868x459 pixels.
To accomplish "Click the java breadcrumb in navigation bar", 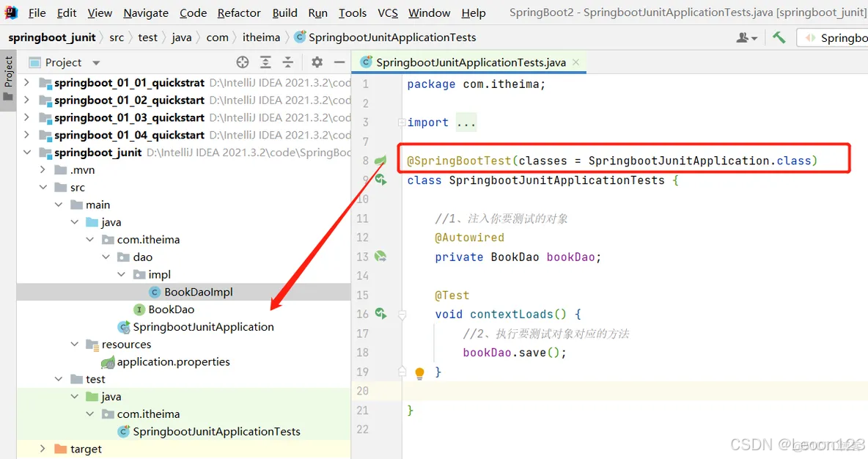I will pos(181,37).
